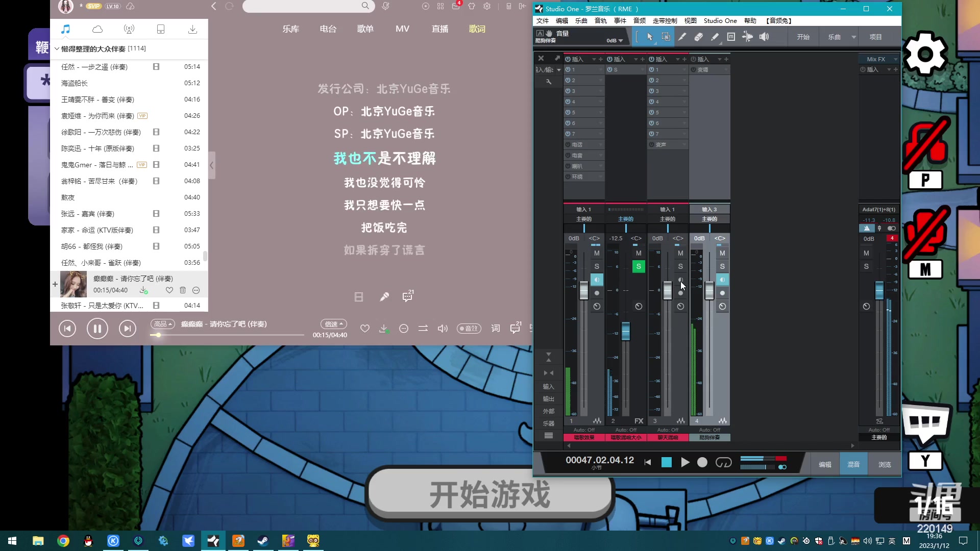Image resolution: width=980 pixels, height=551 pixels.
Task: Switch to the 电台 tab
Action: coord(328,29)
